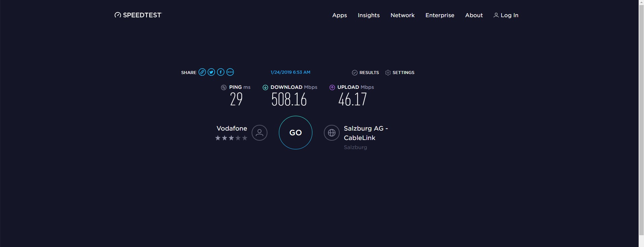Click the Speedtest logo

138,15
